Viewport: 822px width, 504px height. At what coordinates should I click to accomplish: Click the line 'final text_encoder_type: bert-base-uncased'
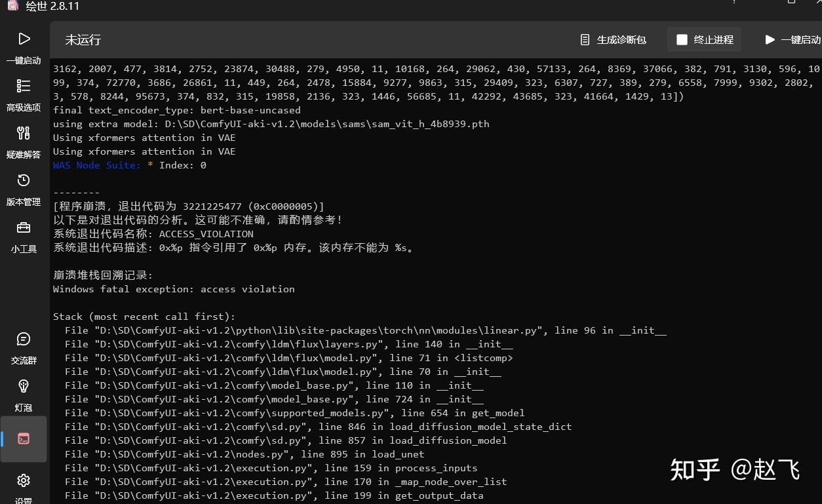tap(177, 110)
